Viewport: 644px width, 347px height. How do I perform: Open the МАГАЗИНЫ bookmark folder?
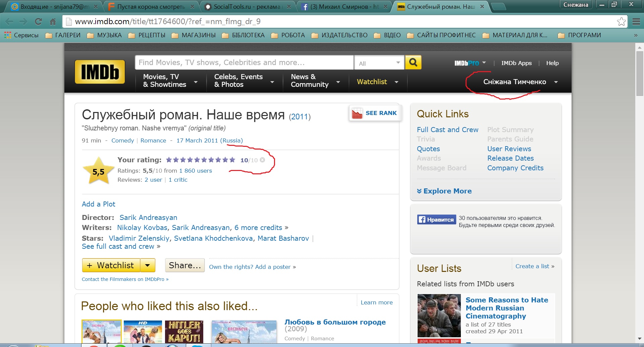click(x=194, y=35)
